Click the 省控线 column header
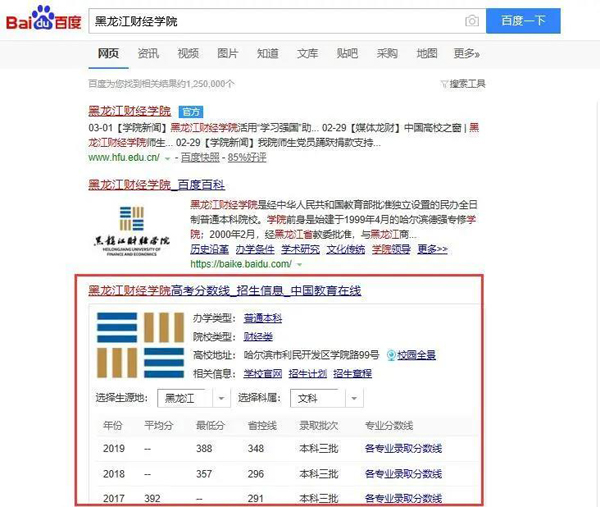Viewport: 600px width, 507px height. click(262, 425)
